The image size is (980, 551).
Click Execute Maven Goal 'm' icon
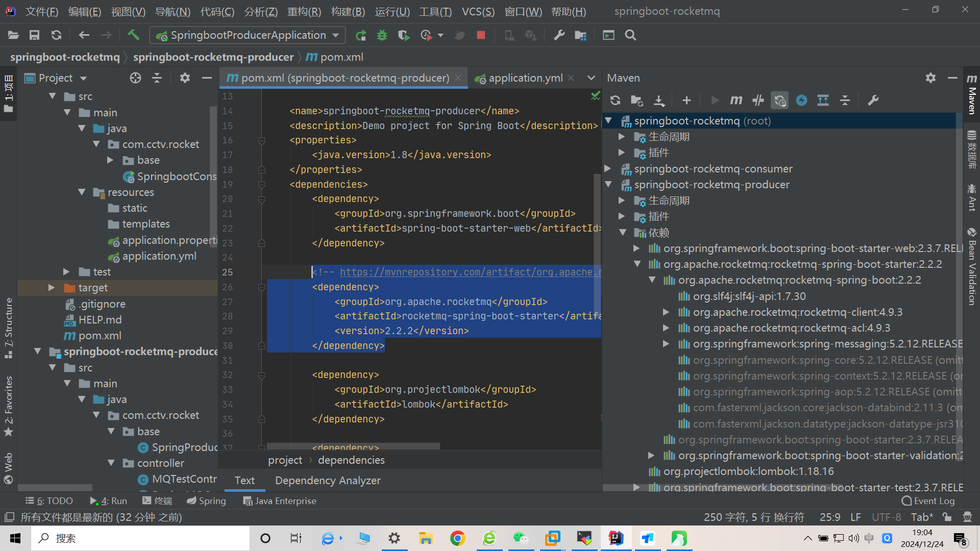[x=736, y=101]
